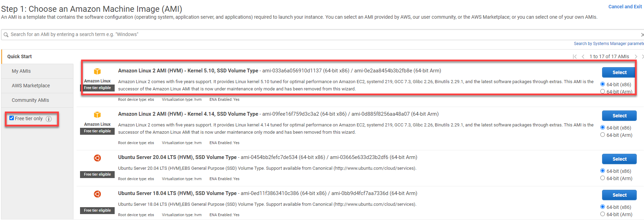This screenshot has height=221, width=644.
Task: Click the Ubuntu Server 20.04 LTS title
Action: pyautogui.click(x=177, y=157)
